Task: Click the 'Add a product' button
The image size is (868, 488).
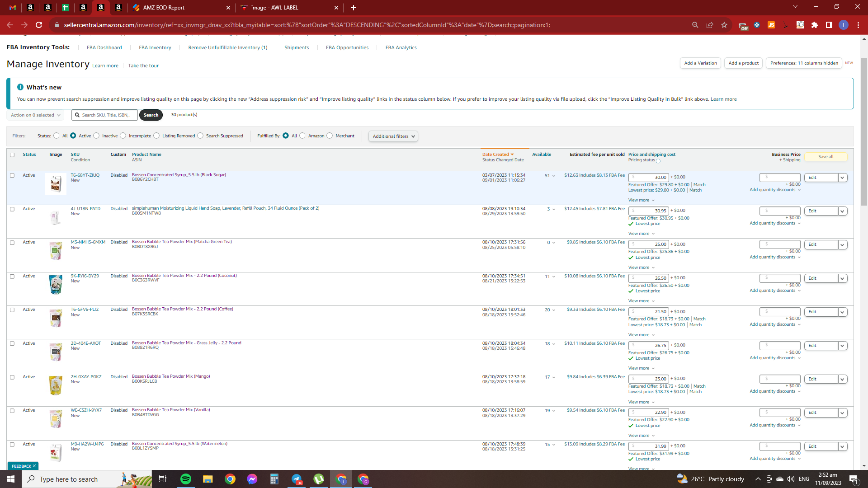Action: pos(744,63)
